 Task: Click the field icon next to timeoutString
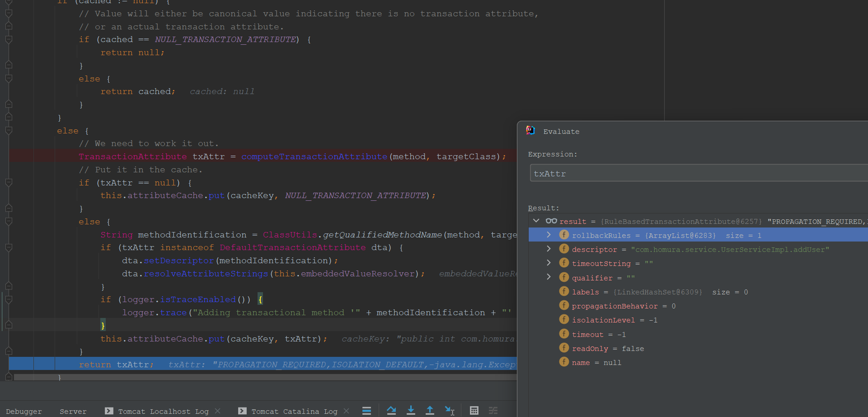coord(564,263)
